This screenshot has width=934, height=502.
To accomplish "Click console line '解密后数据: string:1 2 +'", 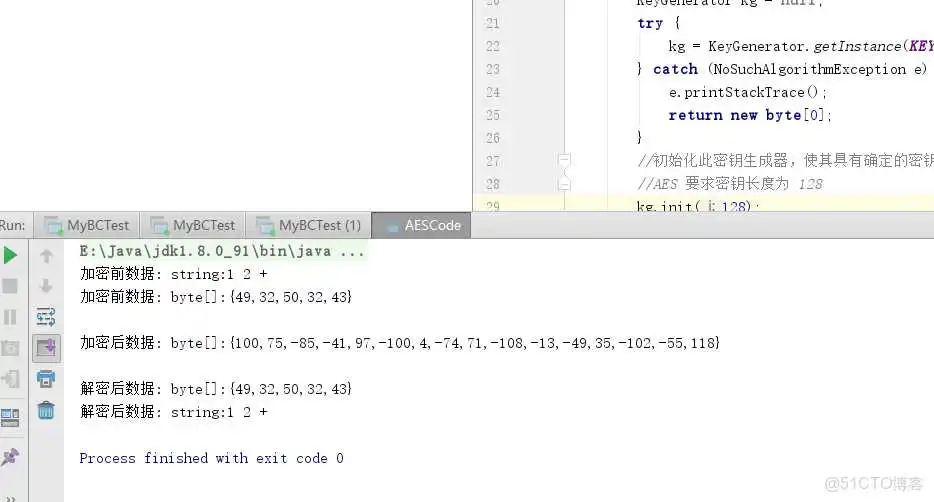I will pos(174,411).
